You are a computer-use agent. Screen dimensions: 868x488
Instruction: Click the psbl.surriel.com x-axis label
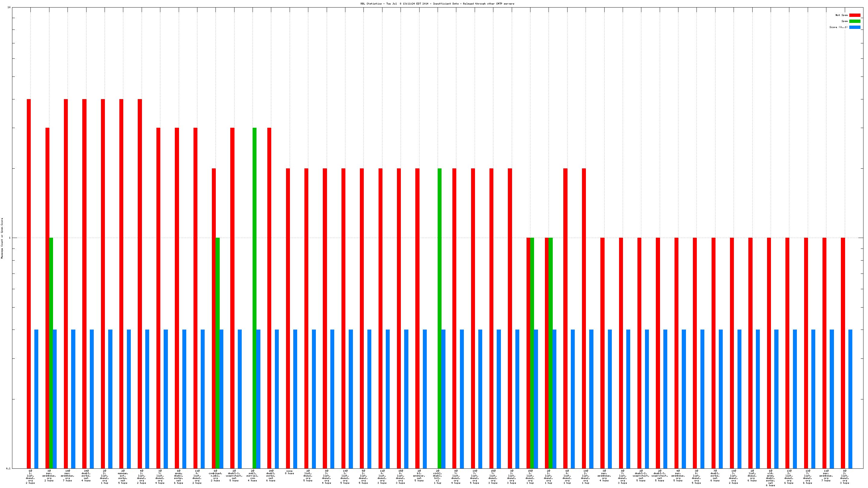[252, 476]
